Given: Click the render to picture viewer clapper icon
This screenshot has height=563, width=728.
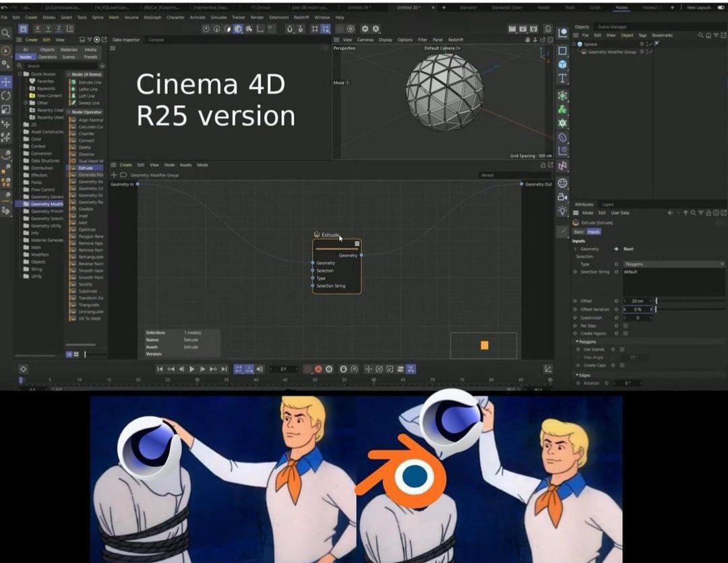Looking at the screenshot, I should pyautogui.click(x=523, y=28).
